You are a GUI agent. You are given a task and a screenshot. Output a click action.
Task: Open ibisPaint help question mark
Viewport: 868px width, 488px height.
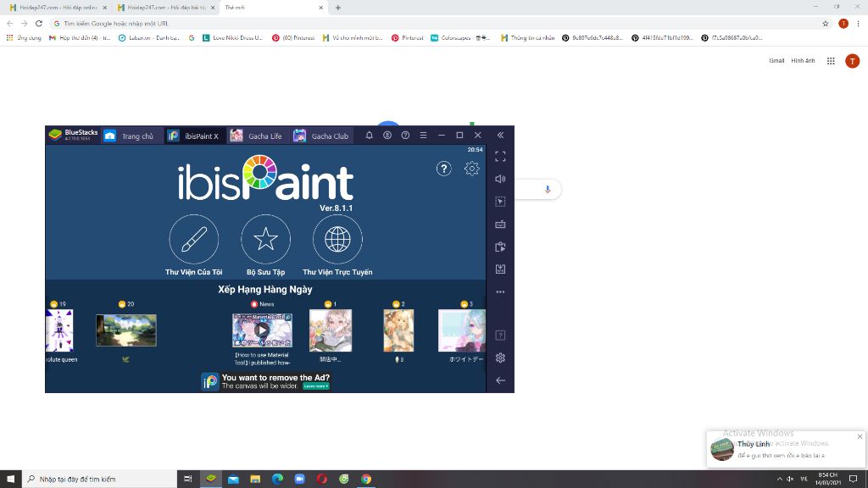443,169
